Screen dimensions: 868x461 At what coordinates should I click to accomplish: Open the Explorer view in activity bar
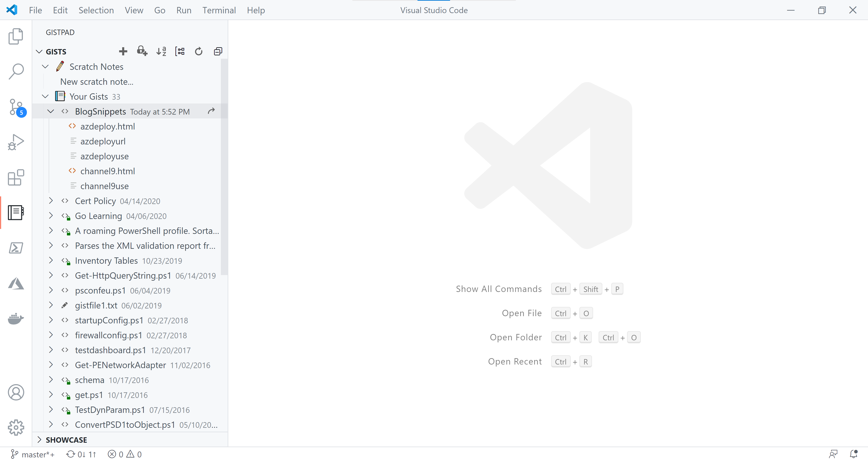[x=16, y=36]
